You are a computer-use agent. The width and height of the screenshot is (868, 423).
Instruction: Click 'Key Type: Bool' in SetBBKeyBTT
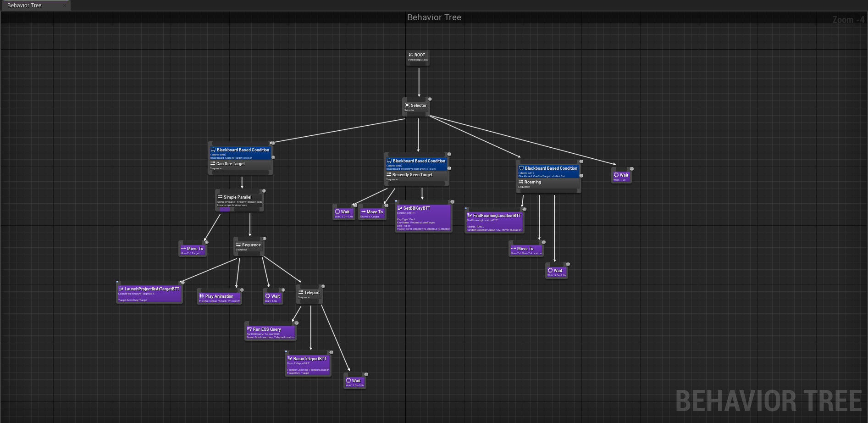tap(406, 219)
